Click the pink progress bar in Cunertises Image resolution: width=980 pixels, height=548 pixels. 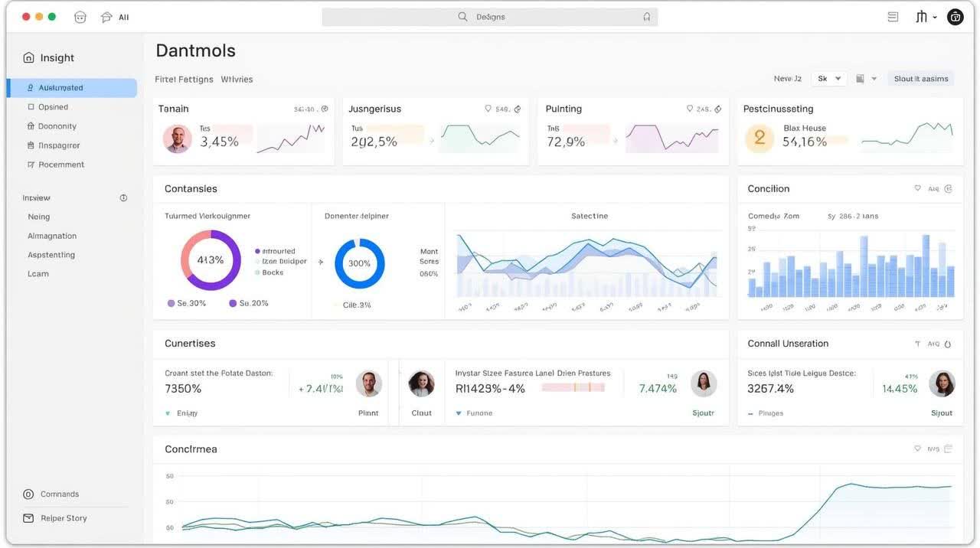pyautogui.click(x=573, y=388)
